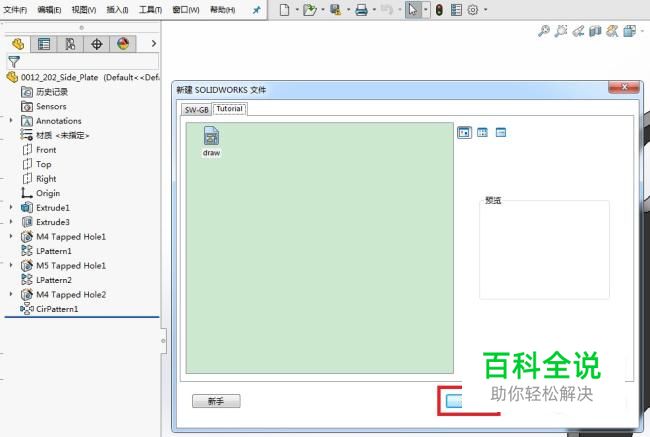Click the Undo toolbar icon
This screenshot has width=650, height=437.
[386, 10]
